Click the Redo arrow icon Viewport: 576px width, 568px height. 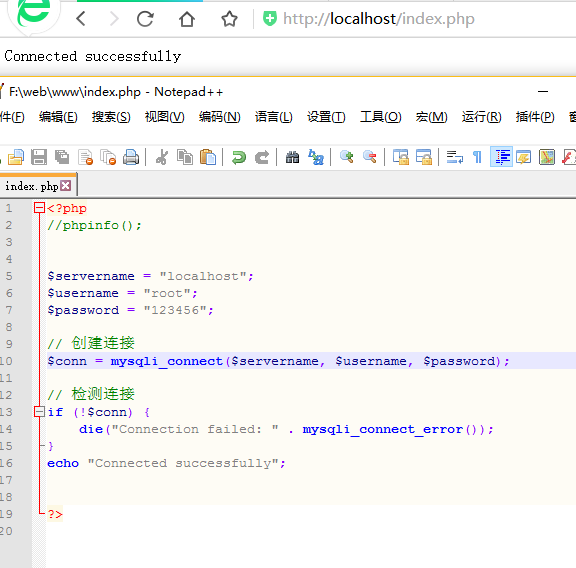(262, 157)
